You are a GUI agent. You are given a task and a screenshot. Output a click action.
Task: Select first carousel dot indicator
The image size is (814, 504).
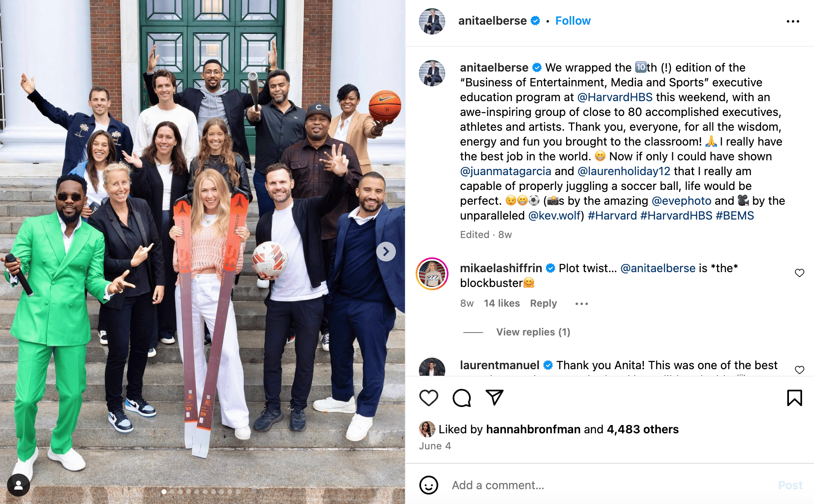pyautogui.click(x=164, y=492)
